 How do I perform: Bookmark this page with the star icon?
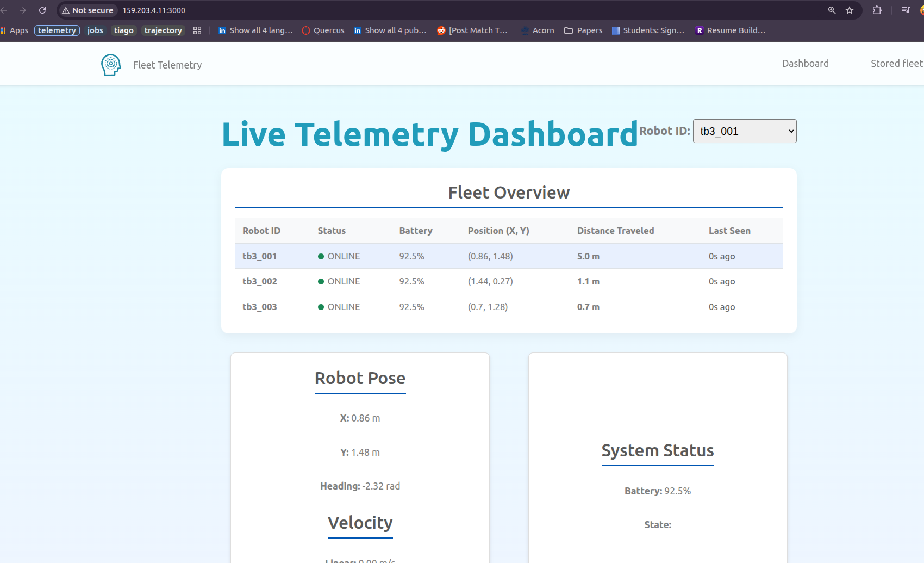[x=850, y=10]
